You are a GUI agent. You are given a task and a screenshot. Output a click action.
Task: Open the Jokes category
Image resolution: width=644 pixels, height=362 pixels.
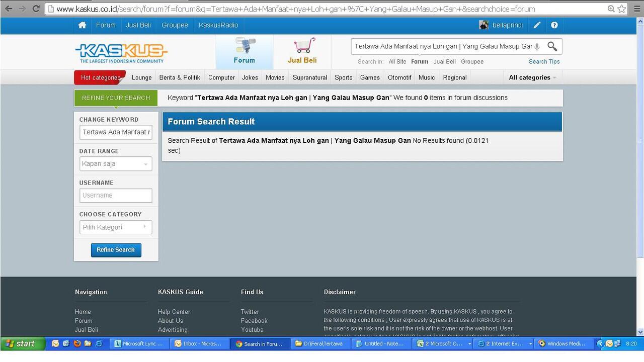coord(250,77)
